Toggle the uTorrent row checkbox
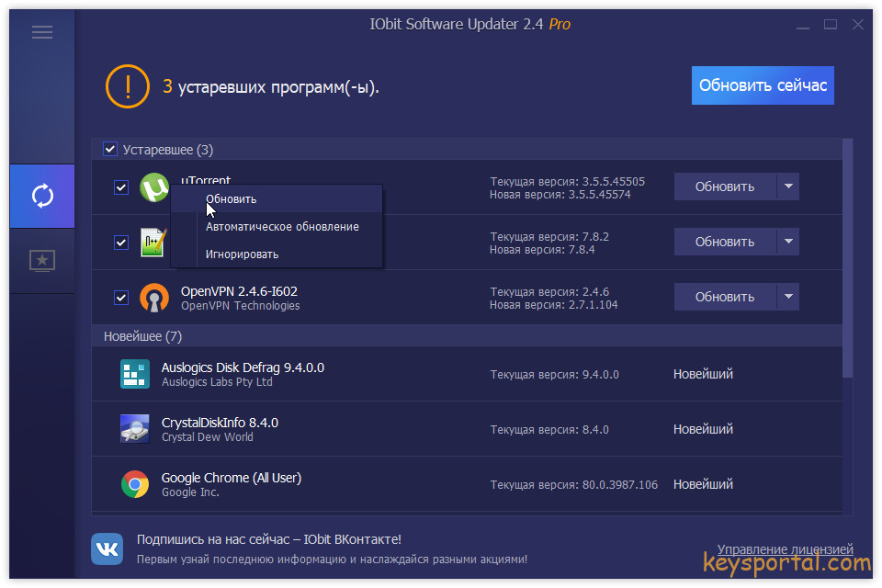This screenshot has width=882, height=588. pyautogui.click(x=120, y=187)
